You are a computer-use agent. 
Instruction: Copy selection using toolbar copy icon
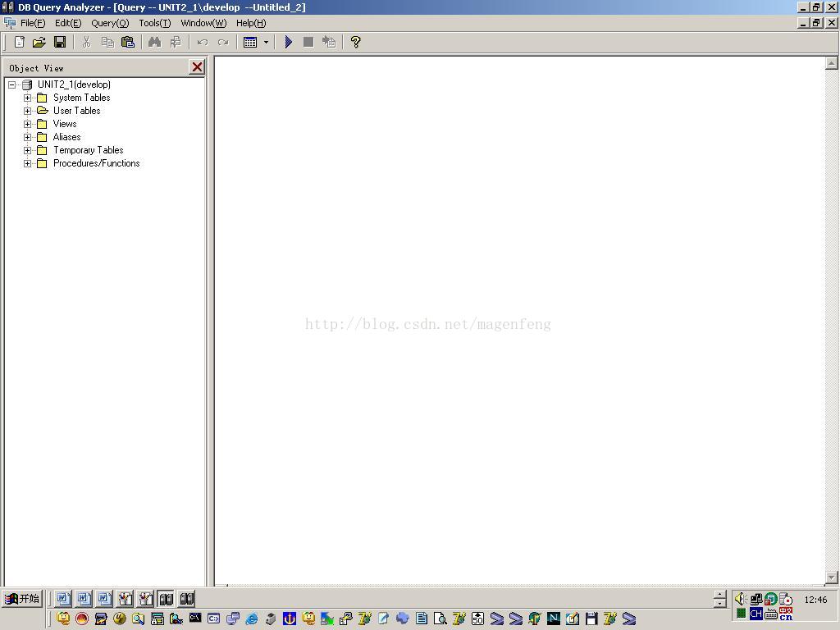click(x=107, y=42)
